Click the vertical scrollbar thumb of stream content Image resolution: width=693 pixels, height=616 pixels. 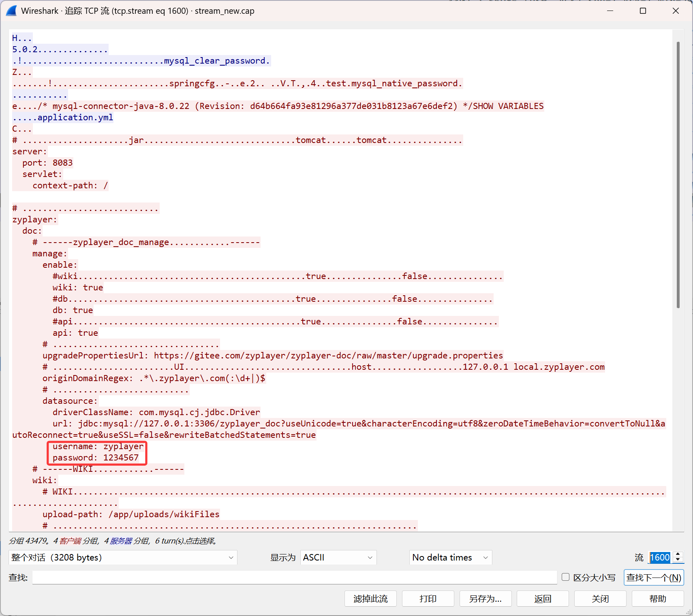pyautogui.click(x=678, y=174)
